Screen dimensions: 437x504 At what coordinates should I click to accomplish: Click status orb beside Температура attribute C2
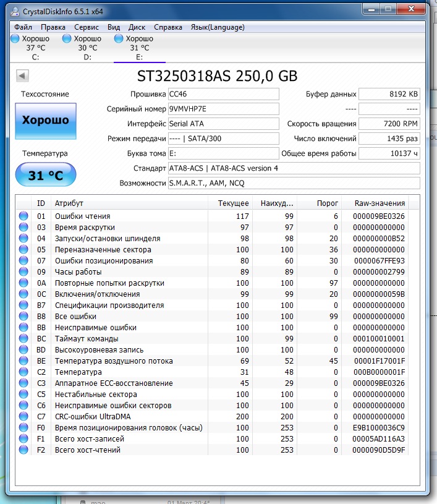coord(24,372)
